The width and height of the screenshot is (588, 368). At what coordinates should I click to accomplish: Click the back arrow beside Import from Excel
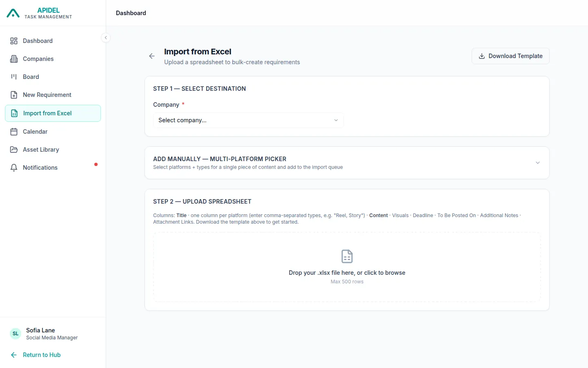click(152, 56)
